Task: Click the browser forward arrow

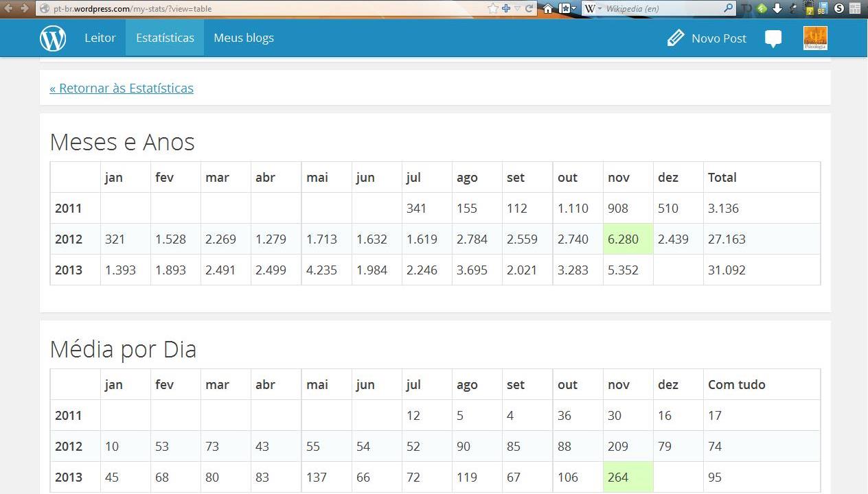Action: (x=25, y=8)
